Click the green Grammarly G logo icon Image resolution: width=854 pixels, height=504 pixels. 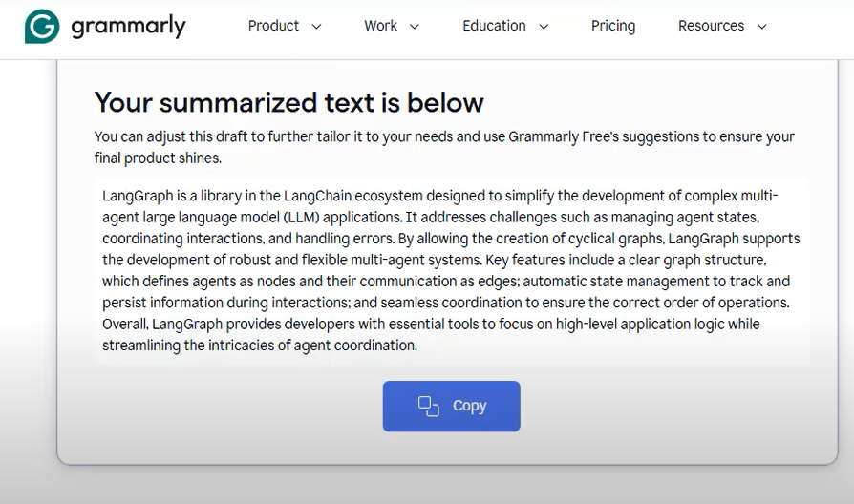[x=42, y=26]
